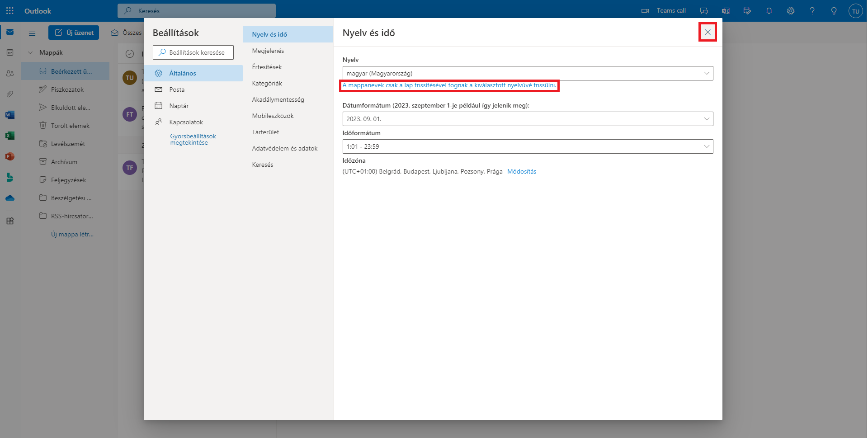This screenshot has height=438, width=868.
Task: Select the Megjelenés settings tab
Action: pos(268,51)
